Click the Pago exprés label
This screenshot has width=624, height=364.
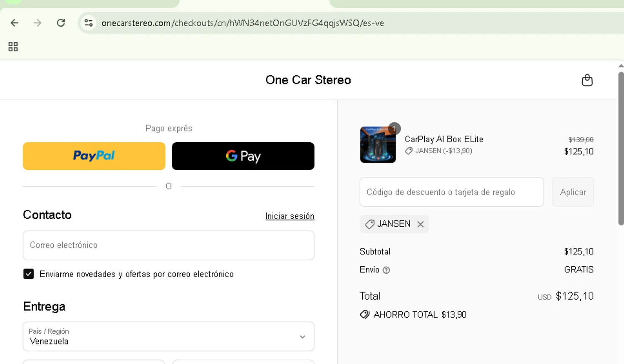[x=168, y=128]
